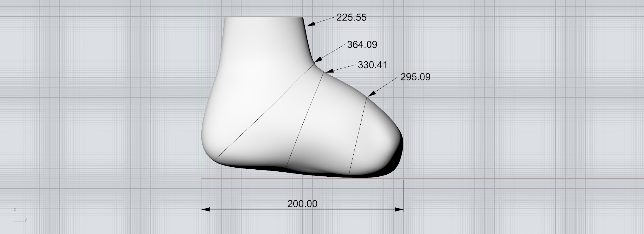
Task: Click the green vertical axis line
Action: point(201,88)
